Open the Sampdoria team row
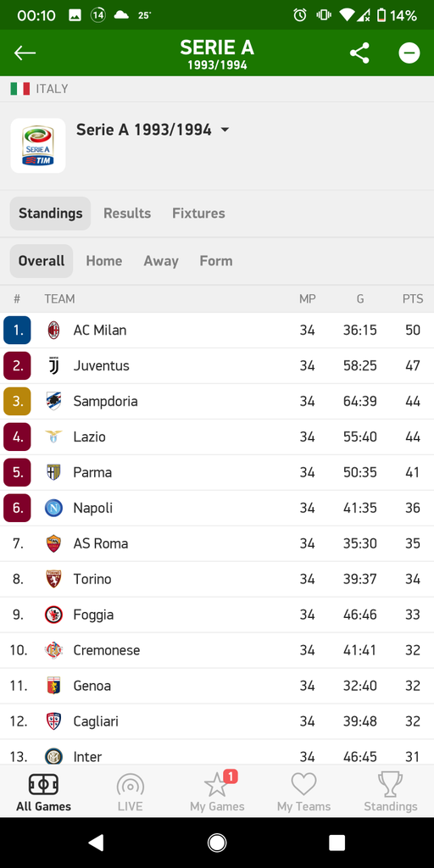This screenshot has width=434, height=868. [x=217, y=401]
